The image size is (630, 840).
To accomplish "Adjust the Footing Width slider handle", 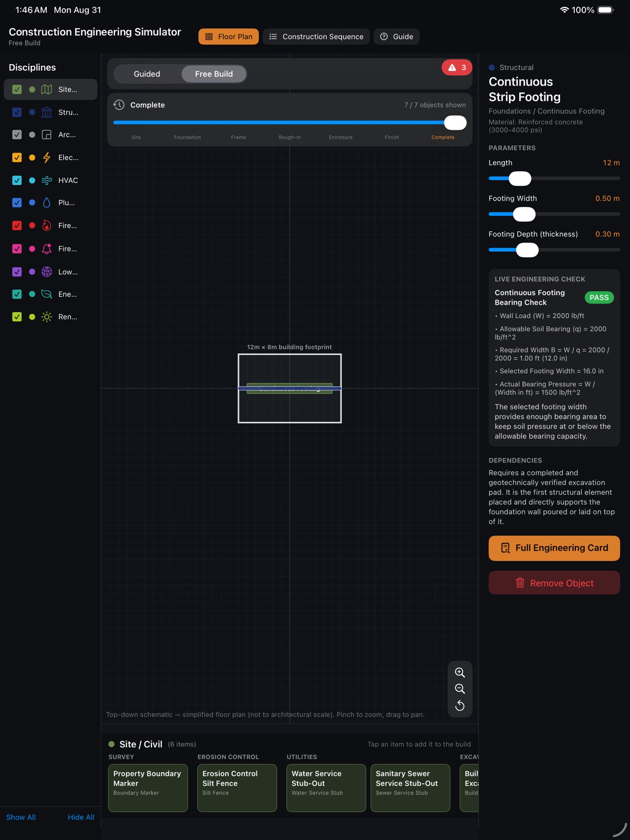I will tap(525, 214).
